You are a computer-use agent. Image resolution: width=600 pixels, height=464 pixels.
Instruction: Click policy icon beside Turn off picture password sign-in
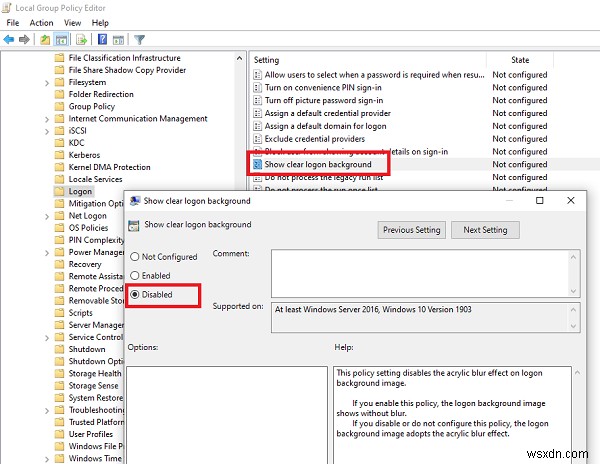[258, 100]
